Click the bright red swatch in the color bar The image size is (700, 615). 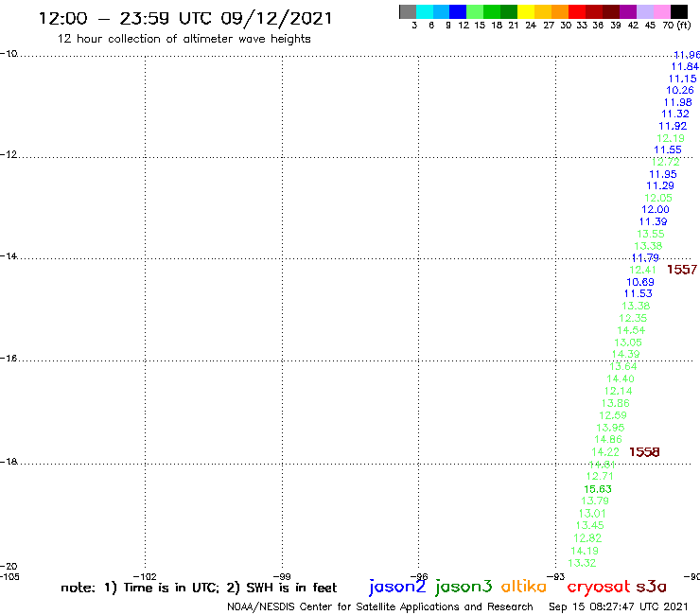[577, 11]
